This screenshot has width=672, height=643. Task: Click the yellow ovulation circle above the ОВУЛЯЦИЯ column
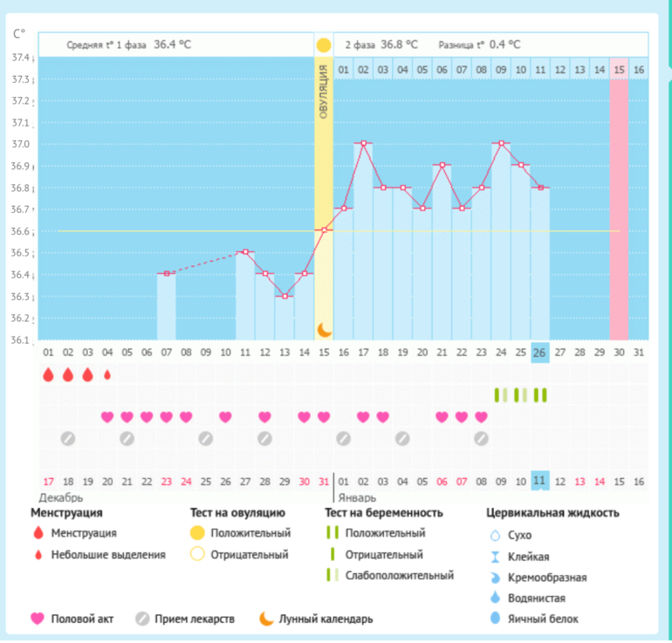[x=324, y=44]
